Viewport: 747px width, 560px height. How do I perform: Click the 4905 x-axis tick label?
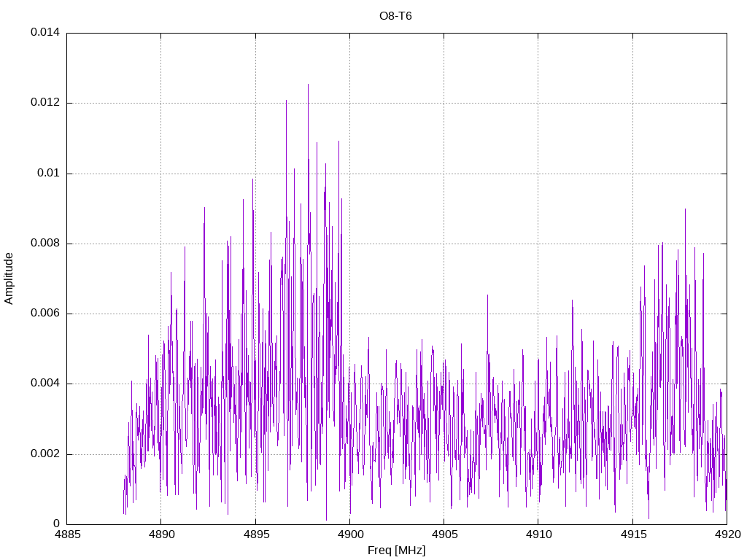pyautogui.click(x=444, y=534)
